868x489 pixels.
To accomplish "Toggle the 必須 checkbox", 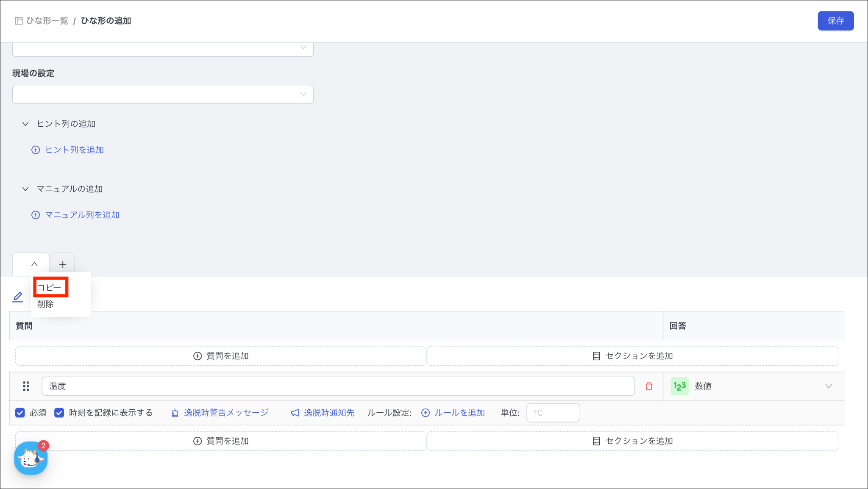I will click(20, 413).
